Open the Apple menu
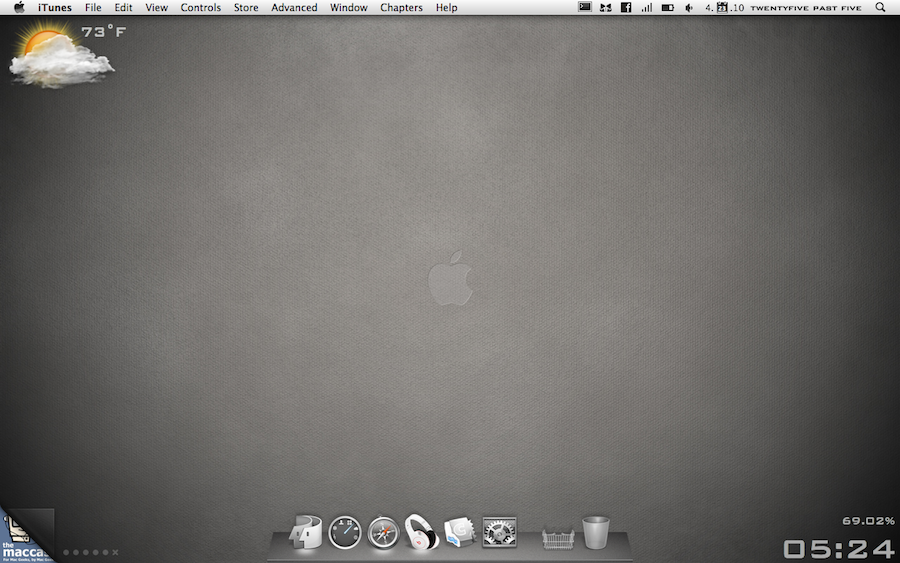The image size is (900, 563). [19, 7]
